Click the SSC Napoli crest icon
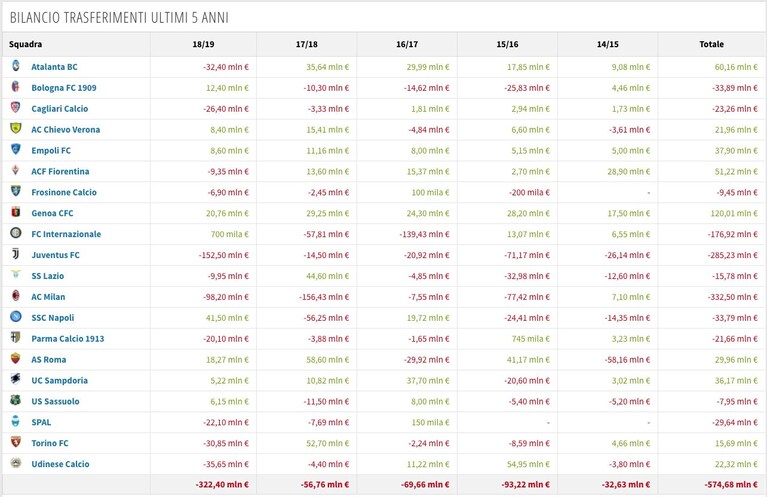The image size is (767, 497). (x=16, y=316)
